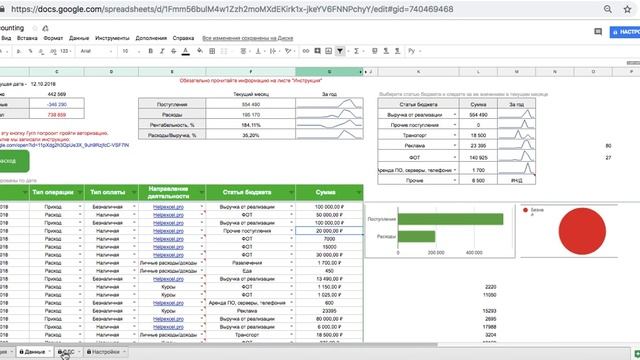Select the cell showing 184,11%
The width and height of the screenshot is (640, 360).
(251, 125)
